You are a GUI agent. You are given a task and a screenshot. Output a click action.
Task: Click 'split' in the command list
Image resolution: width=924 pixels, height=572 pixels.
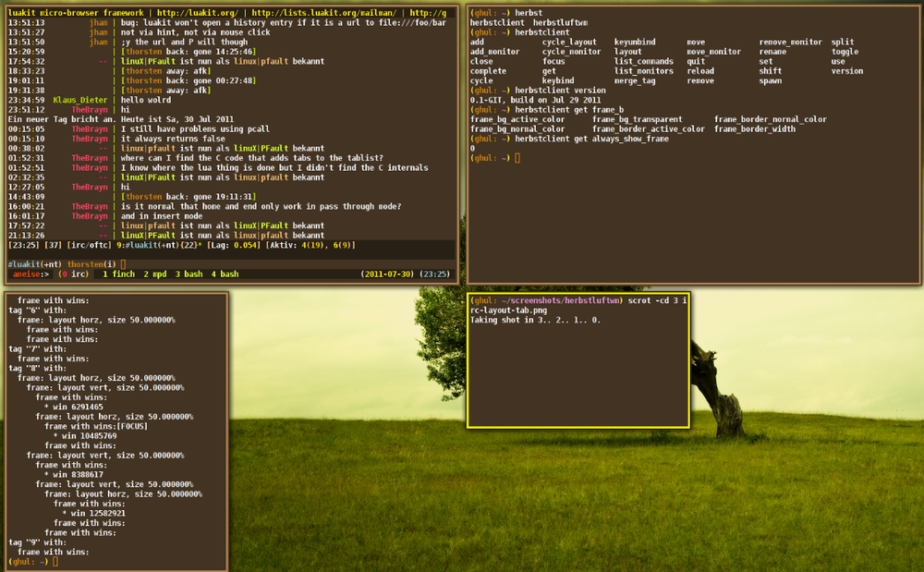(843, 42)
